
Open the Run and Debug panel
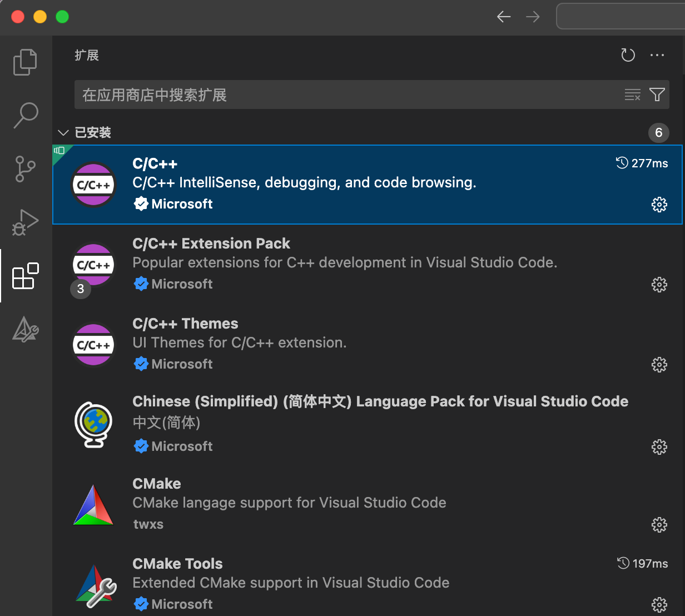pos(25,222)
